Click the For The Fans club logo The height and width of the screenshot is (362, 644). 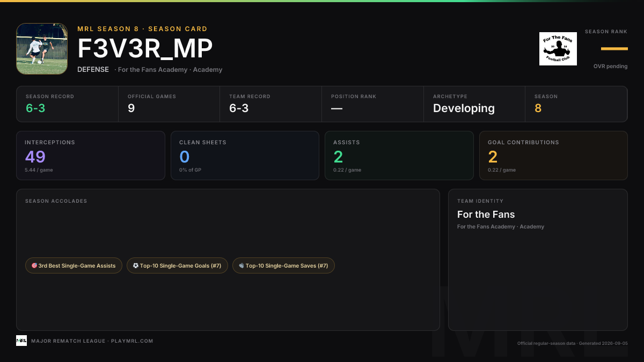point(558,49)
